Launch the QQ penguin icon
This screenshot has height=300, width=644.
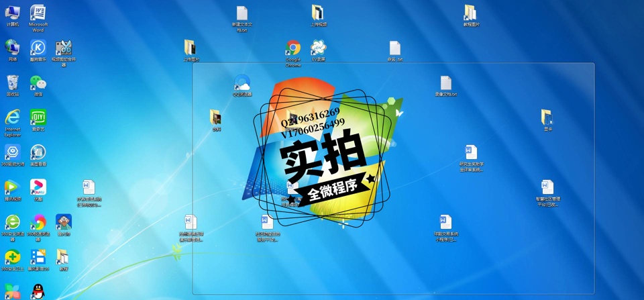[38, 291]
